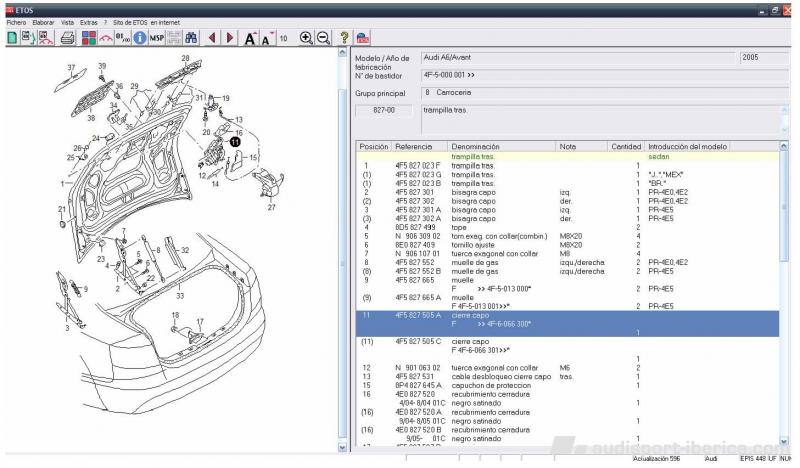Click the 827-00 subgroup code field
This screenshot has width=800, height=468.
coord(384,110)
